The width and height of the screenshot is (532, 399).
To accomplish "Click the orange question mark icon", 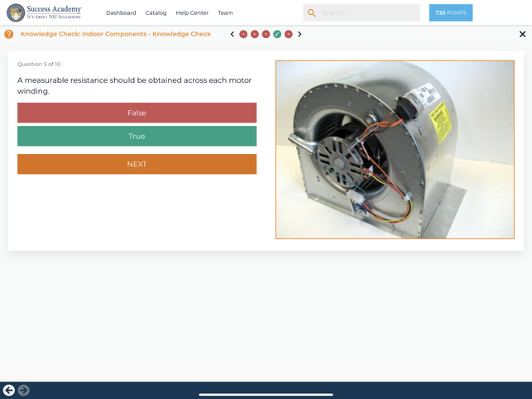I will pyautogui.click(x=9, y=34).
